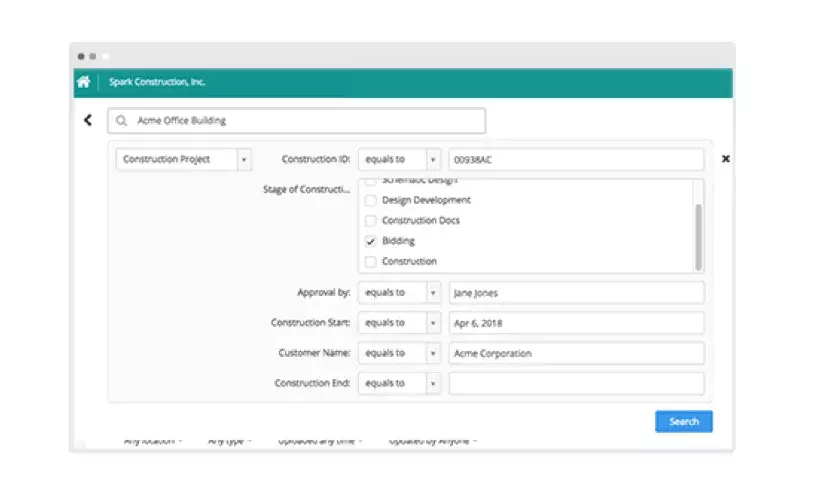Click the Construction Start: label
This screenshot has width=832, height=500.
tap(310, 323)
